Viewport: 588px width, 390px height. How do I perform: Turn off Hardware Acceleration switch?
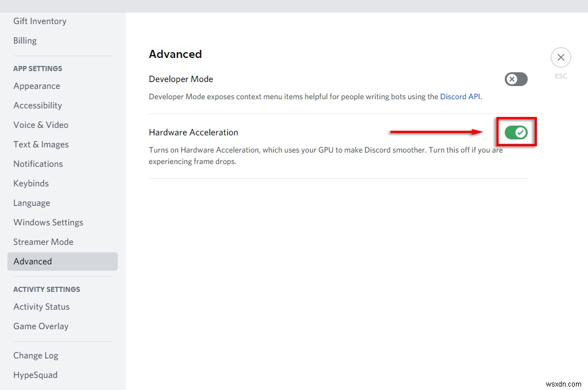516,132
